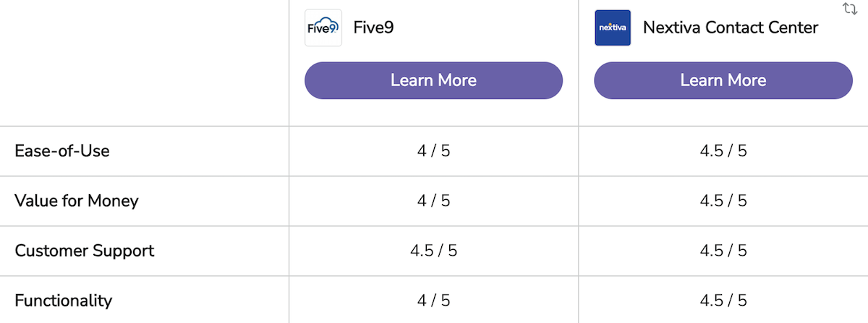Open Learn More button under Five9
This screenshot has width=868, height=323.
click(433, 80)
